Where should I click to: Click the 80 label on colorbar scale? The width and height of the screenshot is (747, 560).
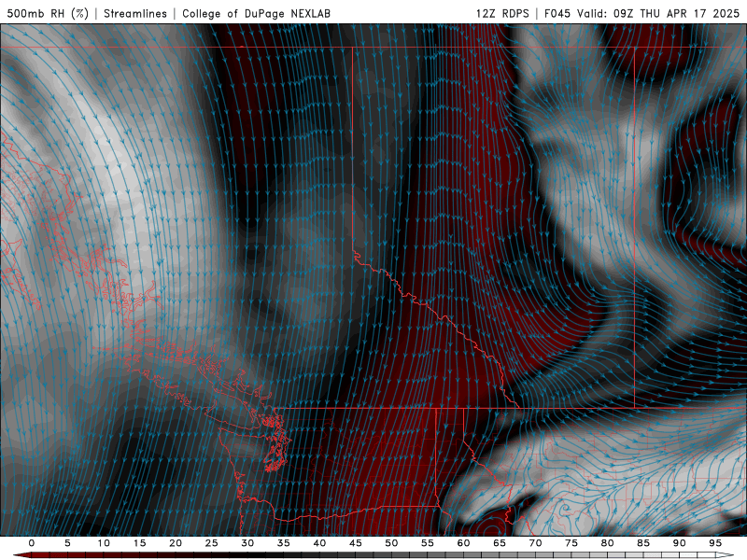pos(607,543)
